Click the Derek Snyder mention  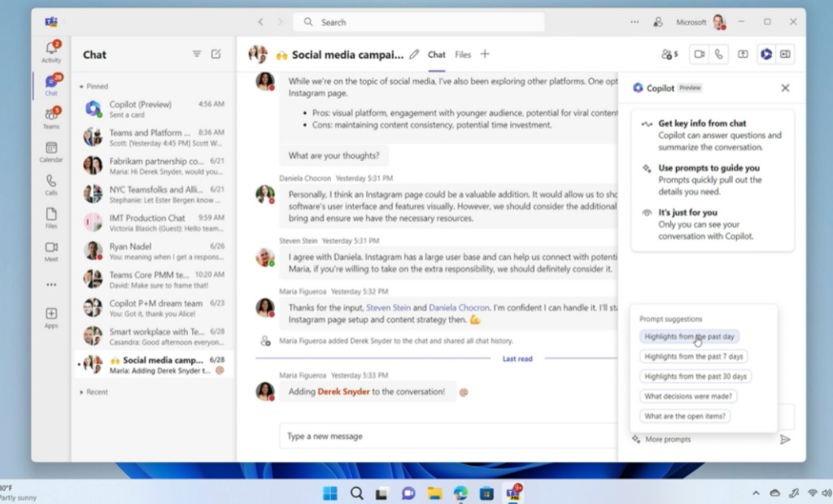point(343,391)
